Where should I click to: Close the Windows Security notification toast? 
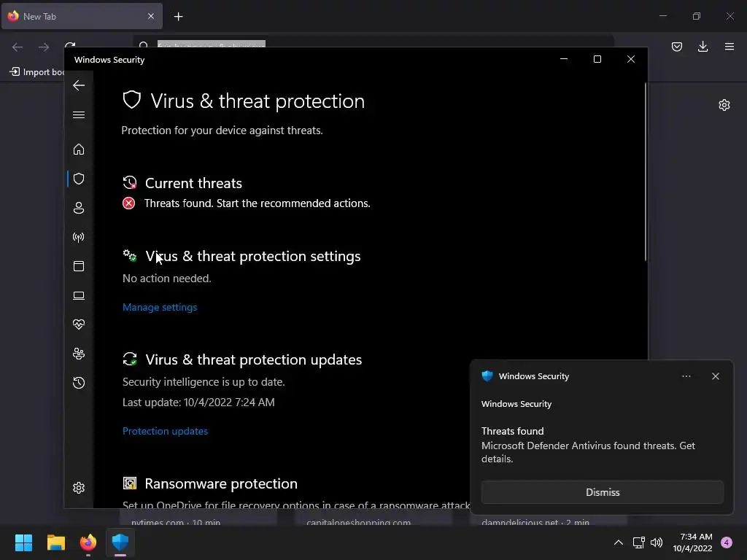715,376
